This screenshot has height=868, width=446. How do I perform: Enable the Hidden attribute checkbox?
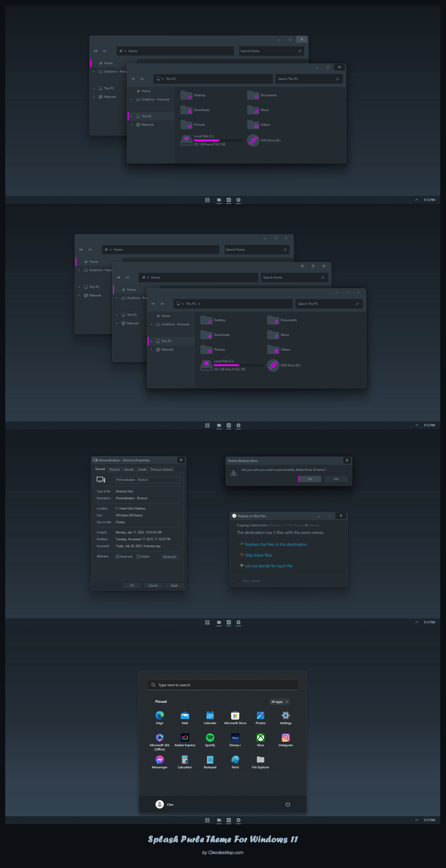point(138,556)
